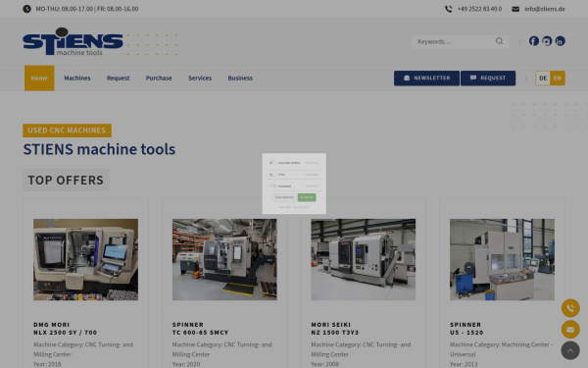Click the green Accept all button
The width and height of the screenshot is (588, 368).
[307, 197]
